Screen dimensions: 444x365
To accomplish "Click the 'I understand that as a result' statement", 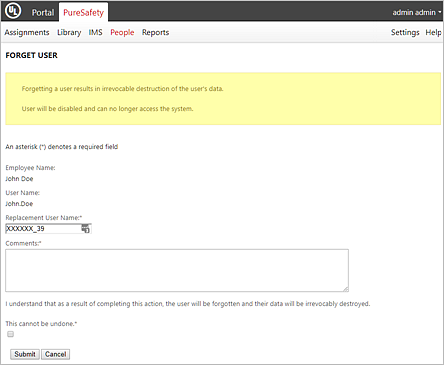I will coord(188,304).
